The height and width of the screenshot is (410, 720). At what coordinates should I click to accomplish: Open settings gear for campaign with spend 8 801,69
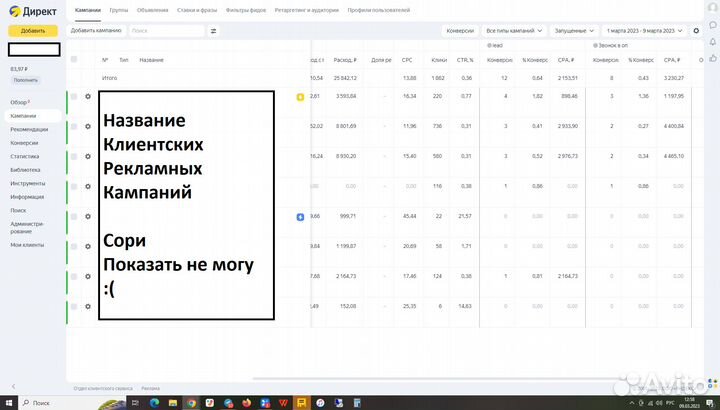click(88, 126)
